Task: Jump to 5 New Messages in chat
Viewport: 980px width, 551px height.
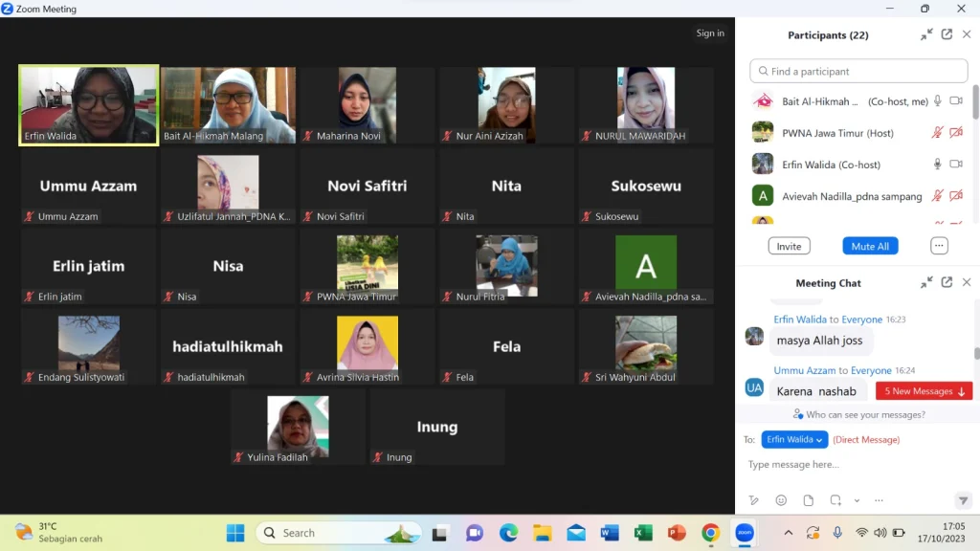Action: pos(924,391)
